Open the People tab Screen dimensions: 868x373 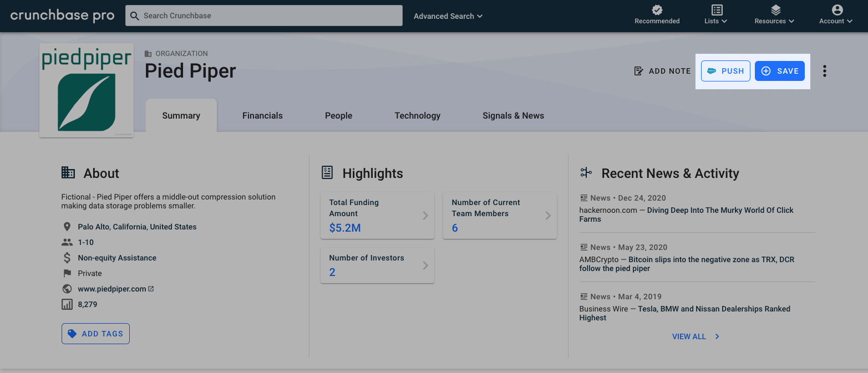tap(339, 115)
